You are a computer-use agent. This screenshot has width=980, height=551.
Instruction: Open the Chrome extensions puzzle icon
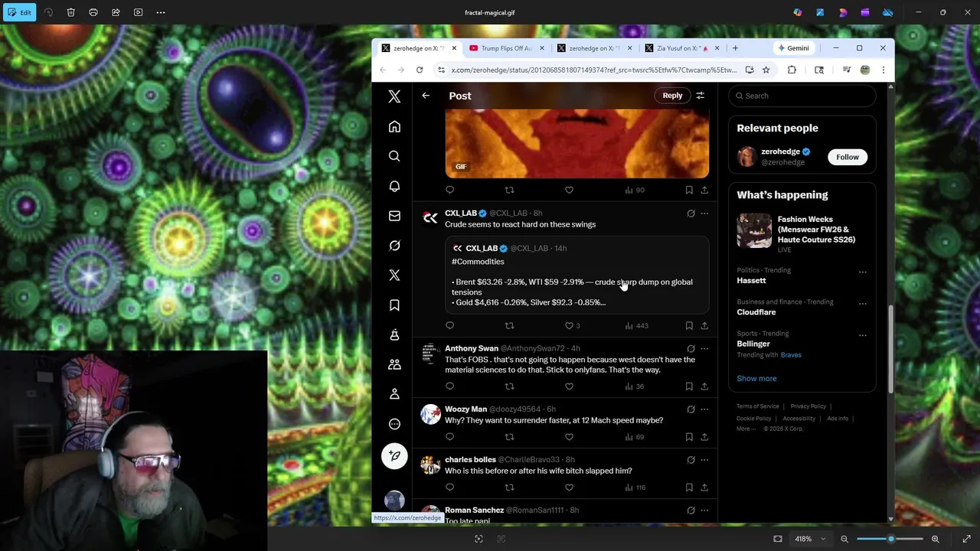point(792,70)
